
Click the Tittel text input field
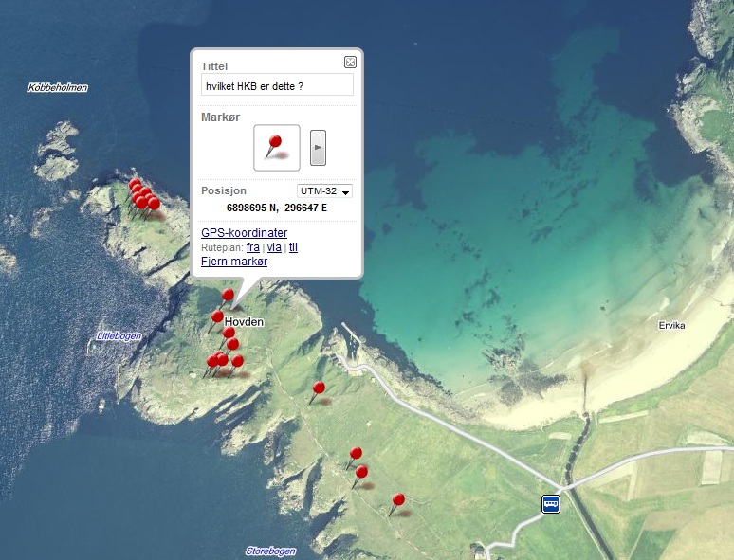tap(277, 85)
